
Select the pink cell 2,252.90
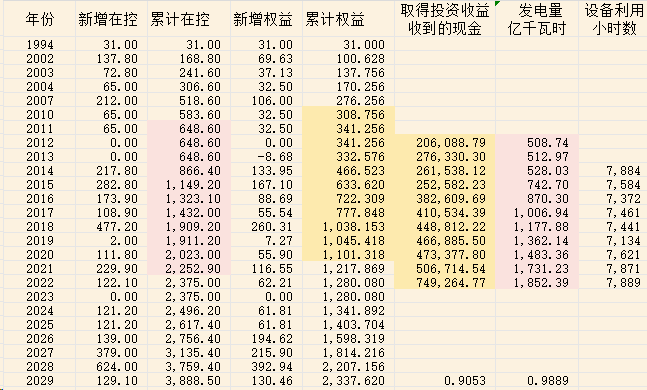tap(189, 269)
